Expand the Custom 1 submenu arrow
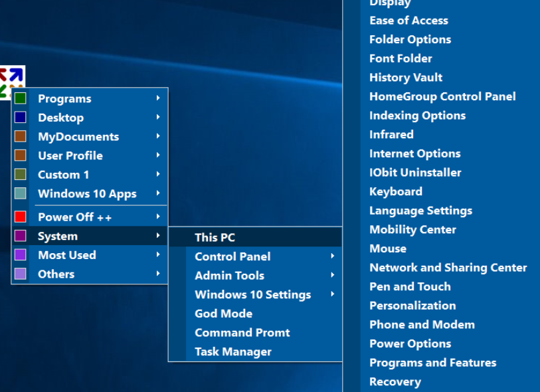The height and width of the screenshot is (392, 540). [x=158, y=174]
